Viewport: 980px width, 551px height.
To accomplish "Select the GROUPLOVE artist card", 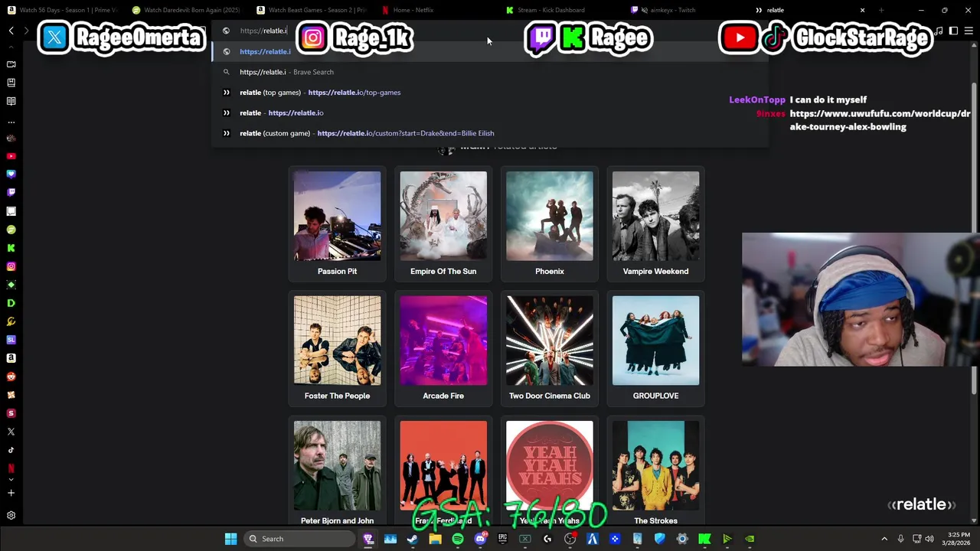I will [655, 348].
